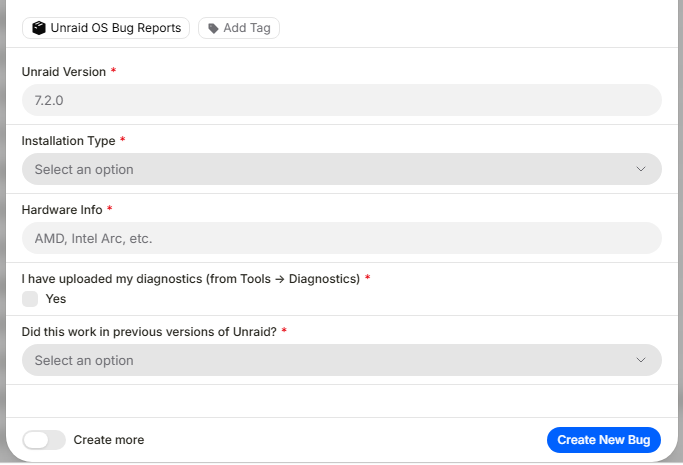
Task: Check the Yes diagnostics checkbox
Action: (x=30, y=299)
